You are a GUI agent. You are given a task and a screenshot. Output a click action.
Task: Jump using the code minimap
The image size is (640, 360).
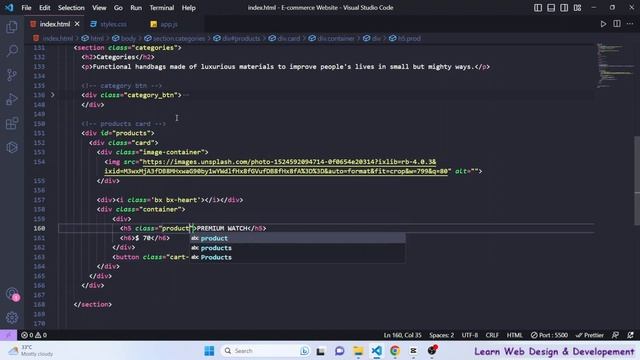click(615, 65)
